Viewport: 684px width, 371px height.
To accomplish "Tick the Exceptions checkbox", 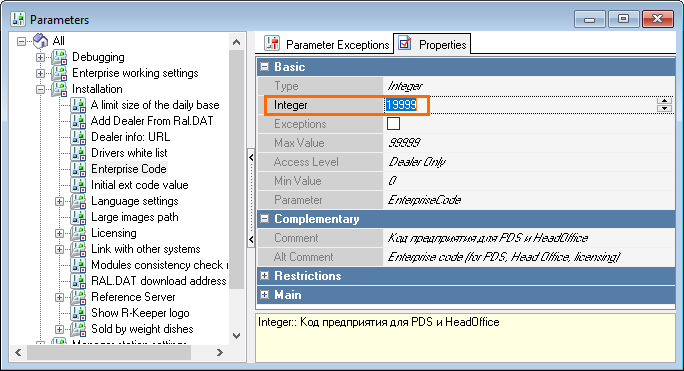I will (x=393, y=124).
